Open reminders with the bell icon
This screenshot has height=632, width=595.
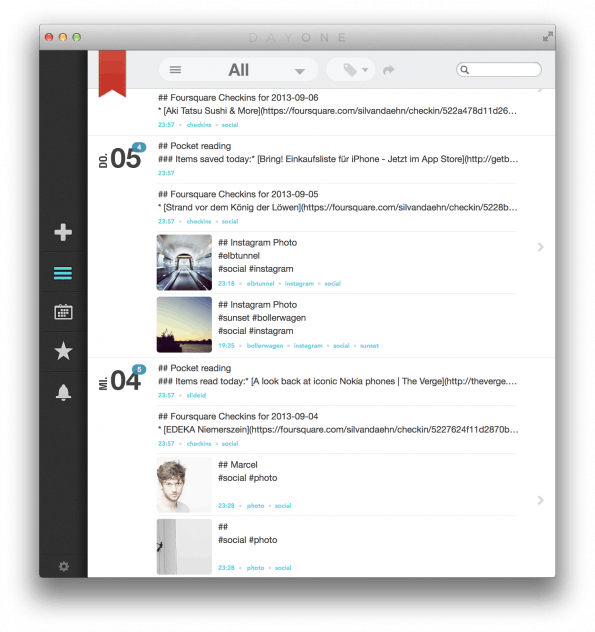click(63, 392)
